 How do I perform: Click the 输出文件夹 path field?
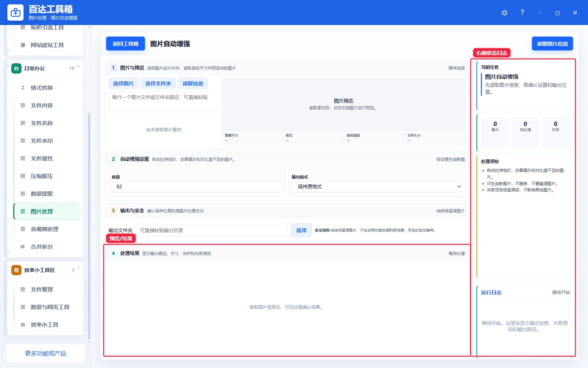click(212, 230)
